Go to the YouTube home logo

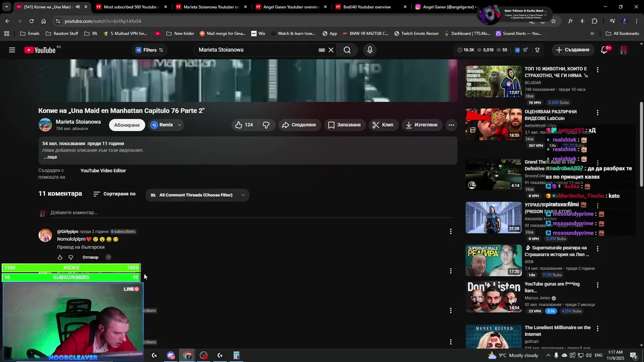(40, 50)
